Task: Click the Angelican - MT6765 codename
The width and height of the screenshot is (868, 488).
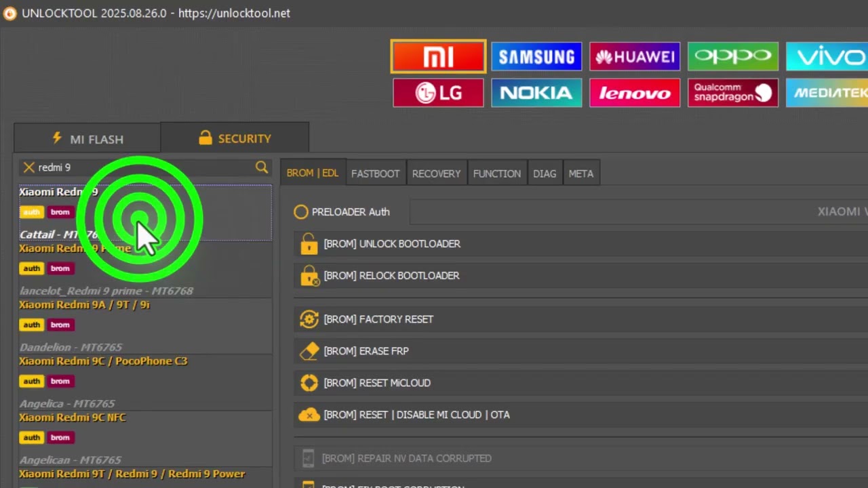Action: pos(71,460)
